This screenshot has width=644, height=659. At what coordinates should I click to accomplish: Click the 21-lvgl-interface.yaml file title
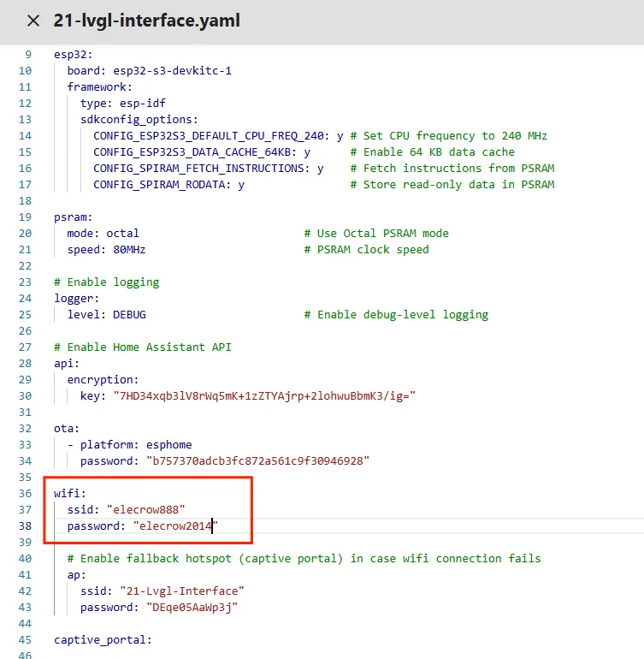tap(146, 21)
